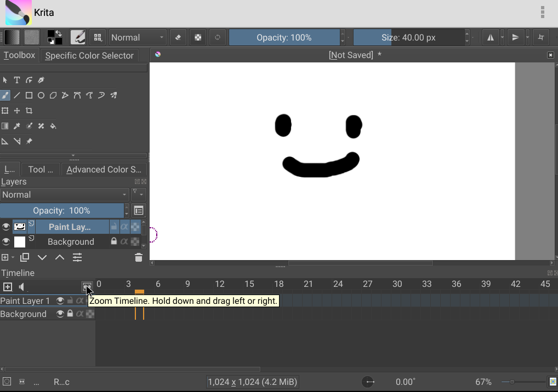Delete layer using the trash icon

coord(138,257)
